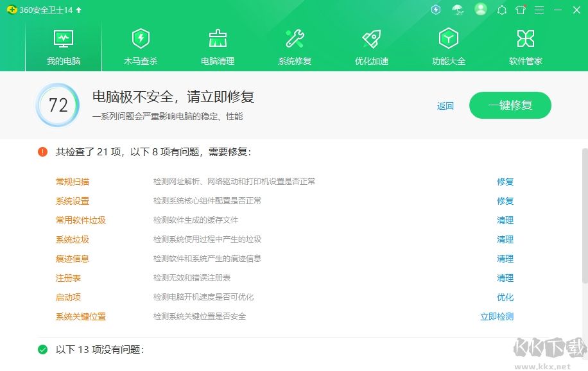Open the 系统修复 wrench icon

click(295, 39)
